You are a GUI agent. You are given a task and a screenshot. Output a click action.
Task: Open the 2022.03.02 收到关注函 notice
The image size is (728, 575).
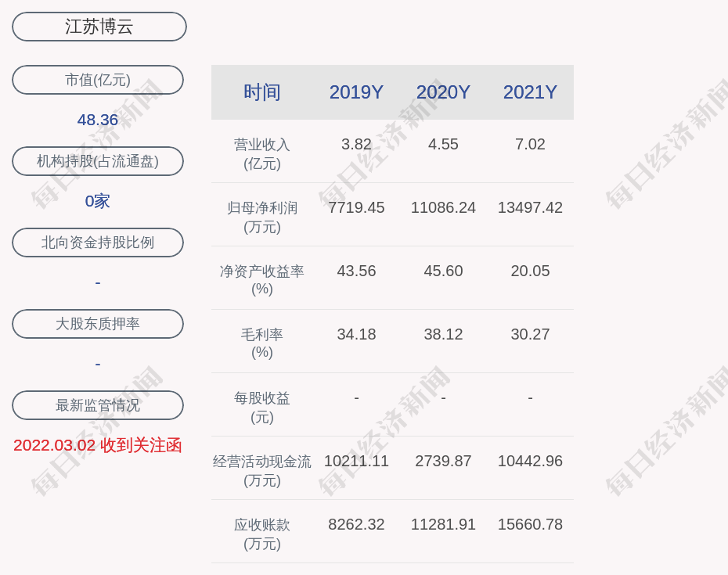pos(98,445)
